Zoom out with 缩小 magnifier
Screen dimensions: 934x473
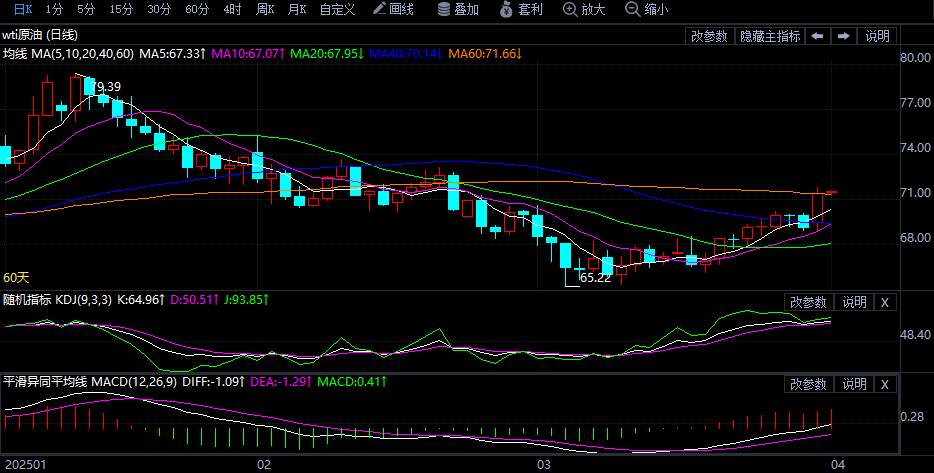click(646, 9)
